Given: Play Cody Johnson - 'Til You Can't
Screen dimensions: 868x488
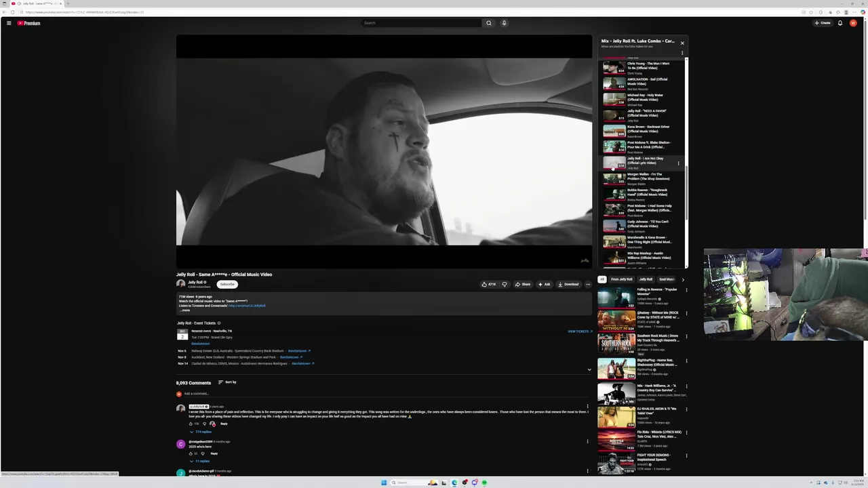Looking at the screenshot, I should tap(642, 226).
